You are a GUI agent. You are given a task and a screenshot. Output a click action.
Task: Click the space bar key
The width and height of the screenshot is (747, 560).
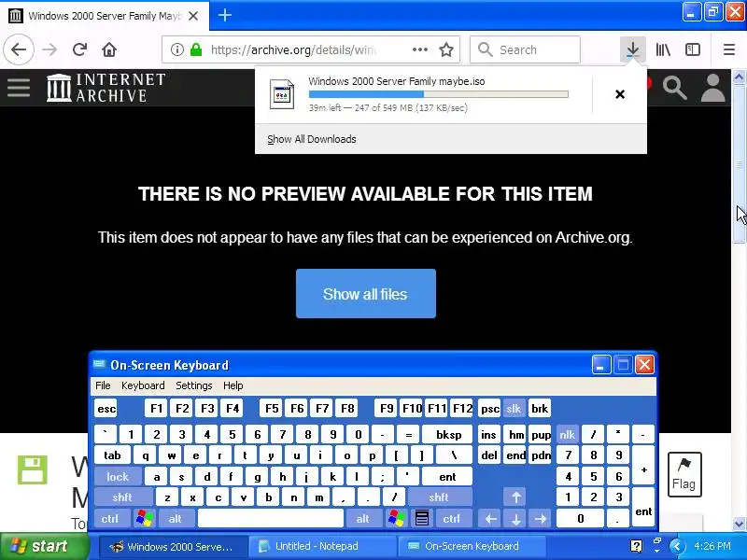coord(271,519)
